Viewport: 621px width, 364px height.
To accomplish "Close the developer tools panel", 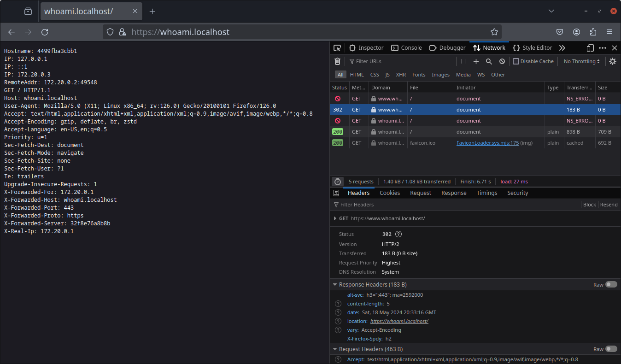I will tap(615, 48).
